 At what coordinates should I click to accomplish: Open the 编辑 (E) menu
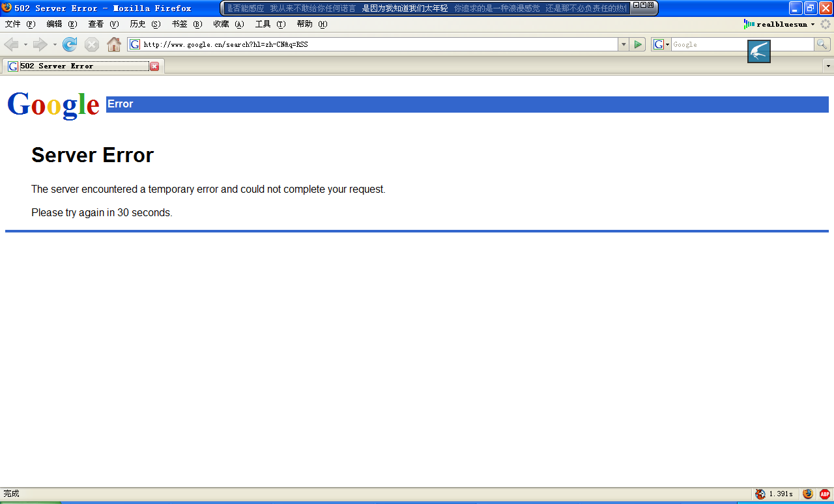click(x=62, y=24)
